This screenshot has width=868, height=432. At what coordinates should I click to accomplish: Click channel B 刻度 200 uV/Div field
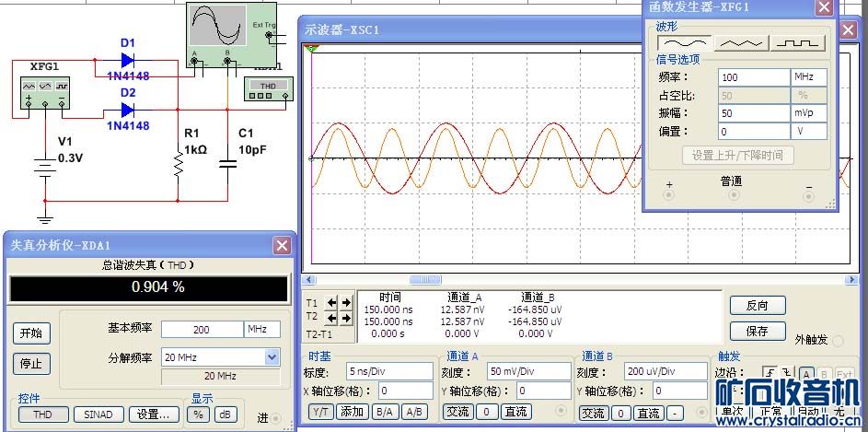pyautogui.click(x=665, y=371)
